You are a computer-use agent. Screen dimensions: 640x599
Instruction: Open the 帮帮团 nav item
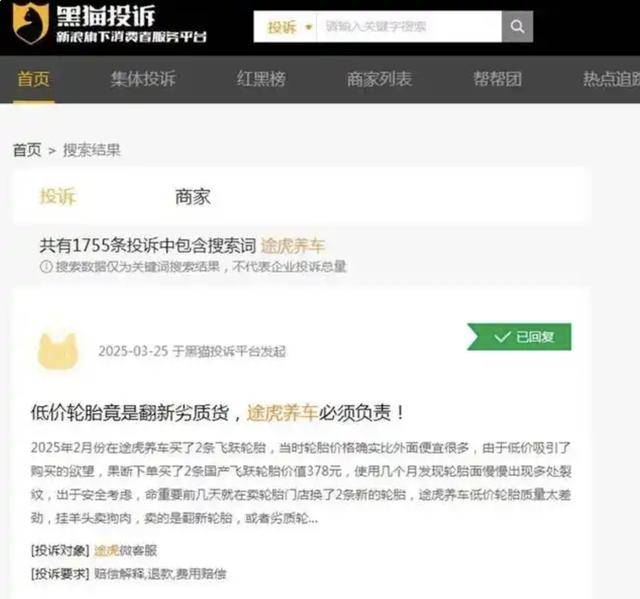(498, 79)
